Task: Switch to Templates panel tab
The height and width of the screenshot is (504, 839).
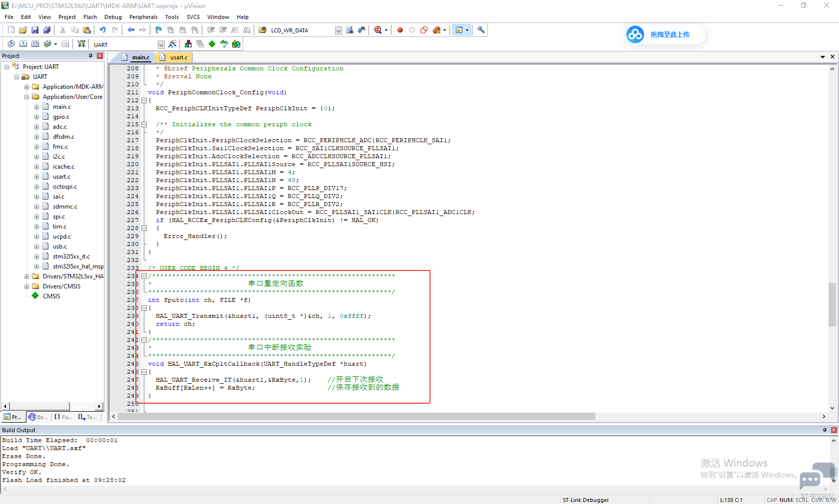Action: click(88, 417)
